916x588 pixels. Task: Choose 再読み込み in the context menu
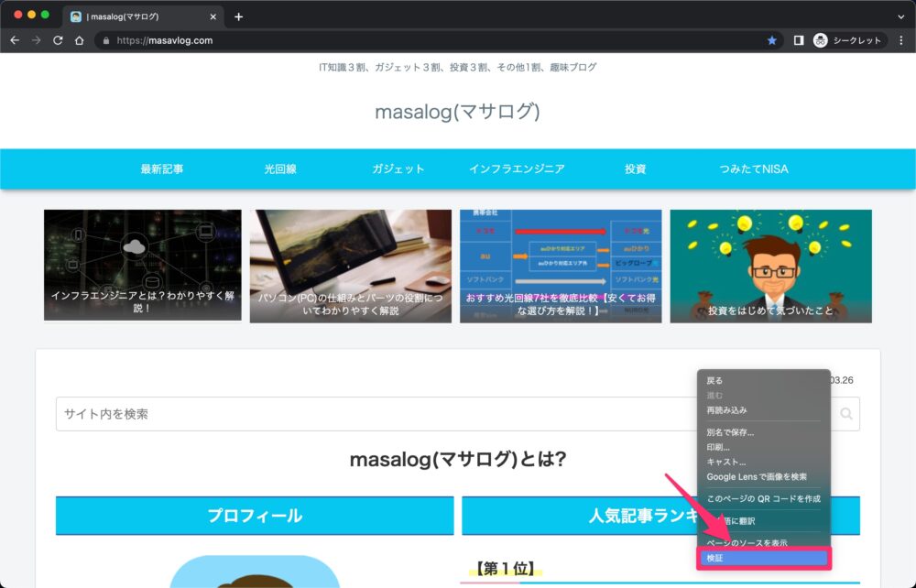click(764, 410)
